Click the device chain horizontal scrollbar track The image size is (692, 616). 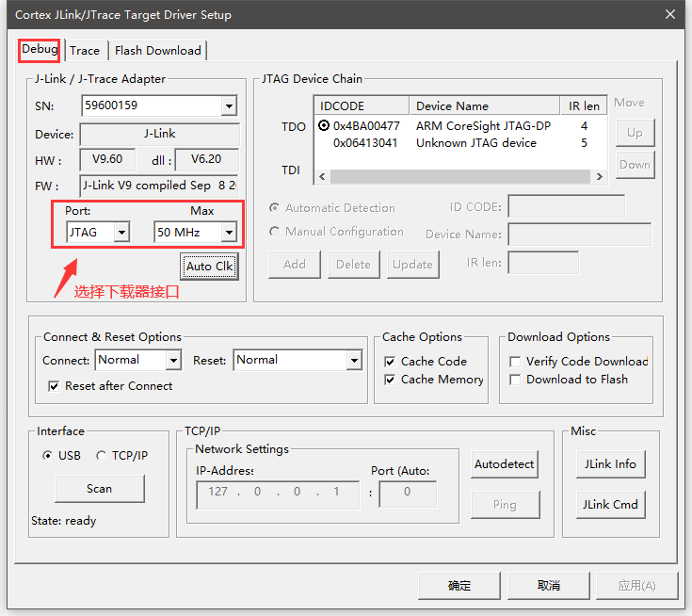click(x=460, y=177)
